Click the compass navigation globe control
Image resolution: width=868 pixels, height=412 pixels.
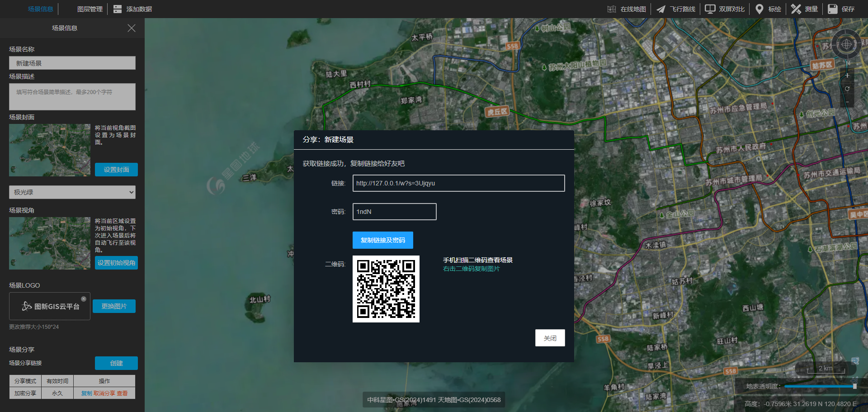846,44
